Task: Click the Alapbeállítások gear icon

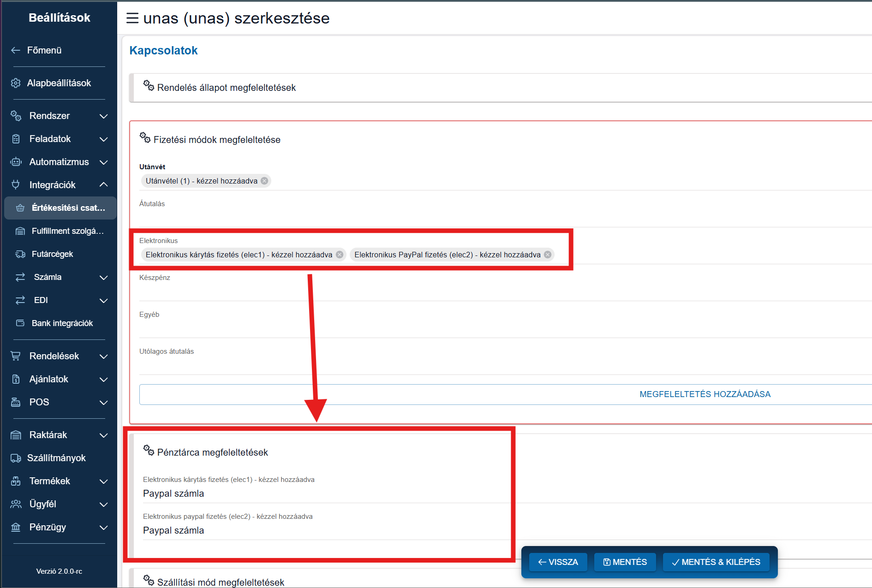Action: coord(16,83)
